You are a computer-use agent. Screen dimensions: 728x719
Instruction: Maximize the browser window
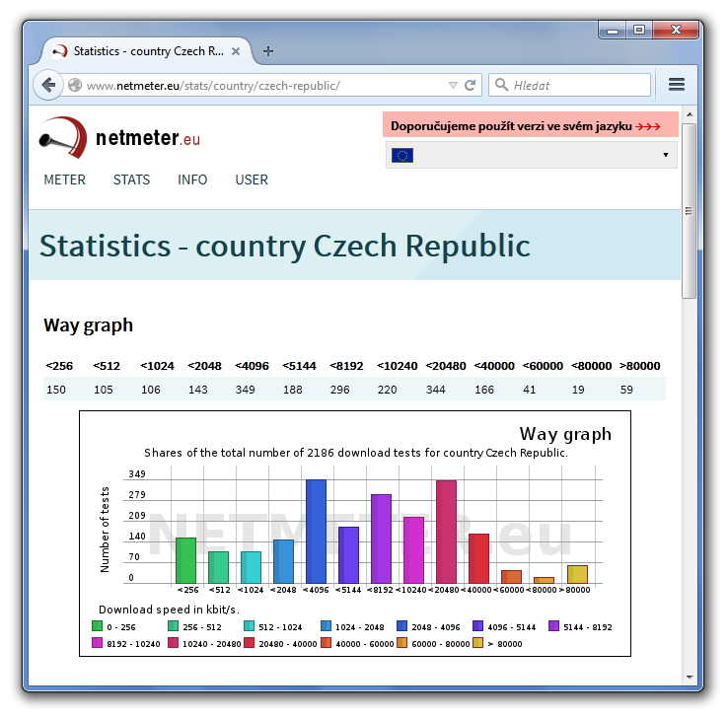(x=639, y=31)
